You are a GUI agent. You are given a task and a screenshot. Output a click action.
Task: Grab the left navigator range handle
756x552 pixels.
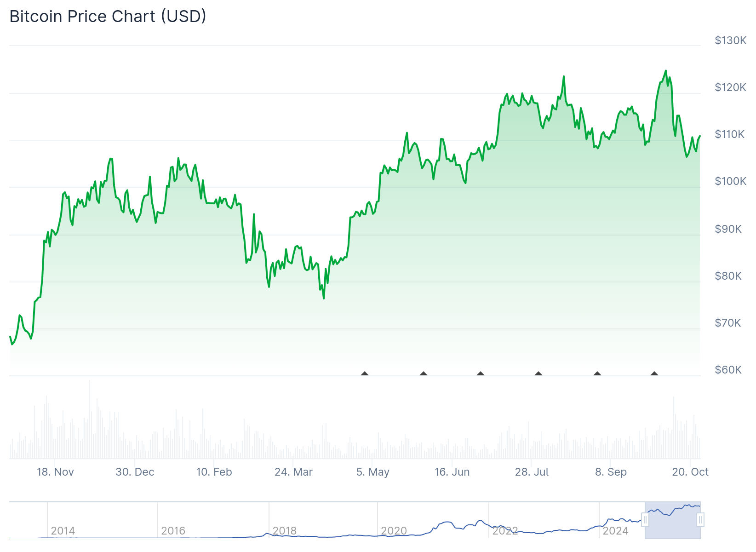pyautogui.click(x=645, y=520)
